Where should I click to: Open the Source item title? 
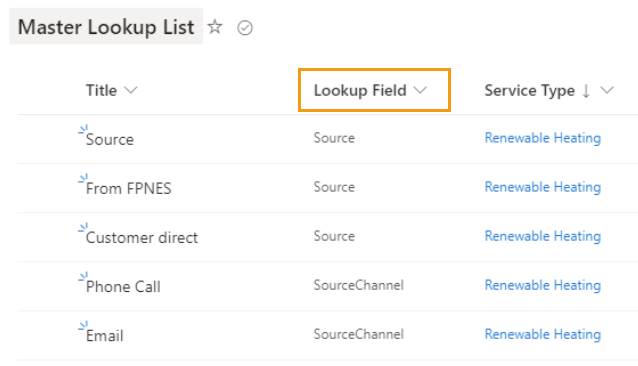pos(110,139)
